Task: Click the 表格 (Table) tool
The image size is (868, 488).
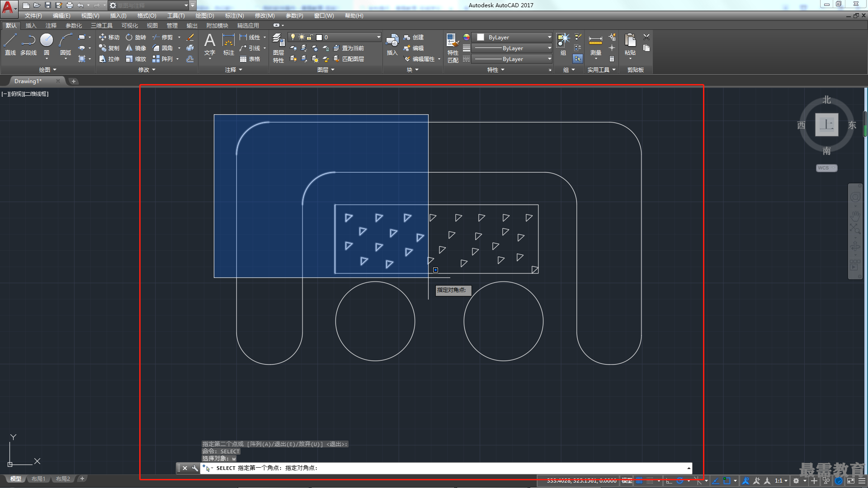Action: tap(250, 59)
